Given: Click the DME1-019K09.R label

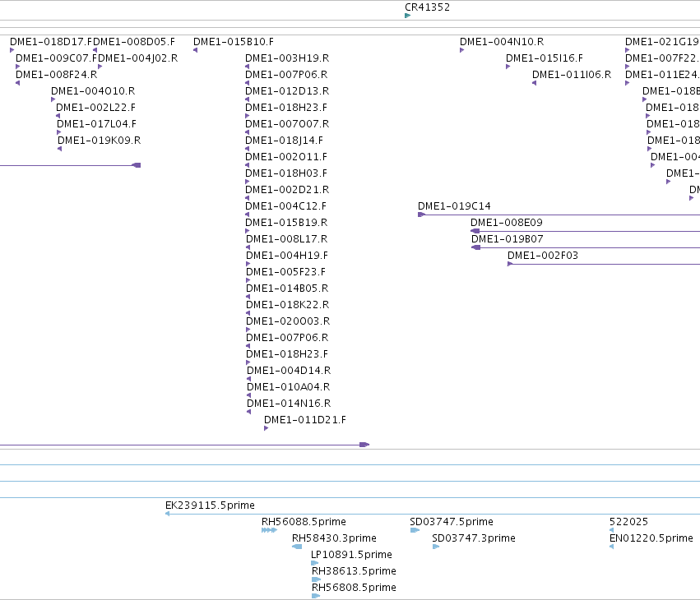Looking at the screenshot, I should [99, 141].
